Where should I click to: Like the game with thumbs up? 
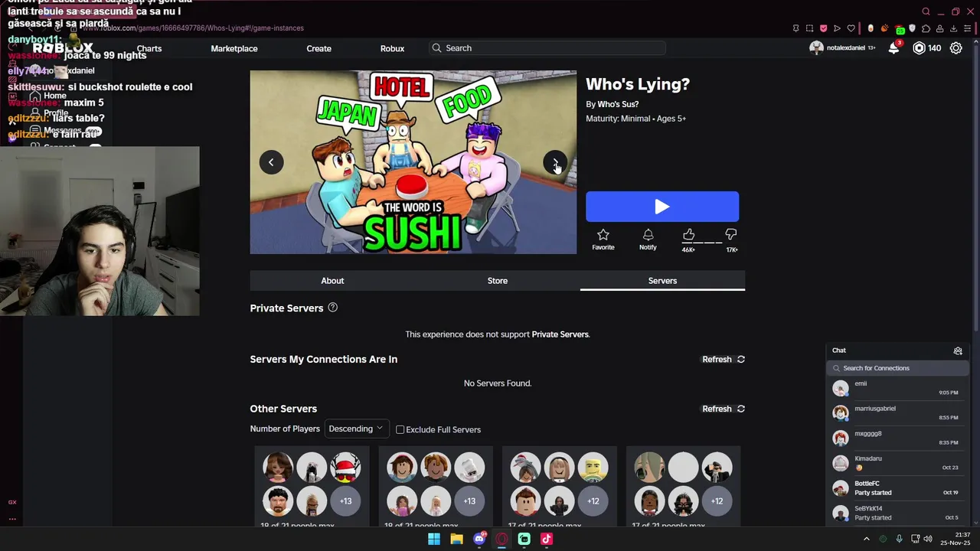pos(688,235)
